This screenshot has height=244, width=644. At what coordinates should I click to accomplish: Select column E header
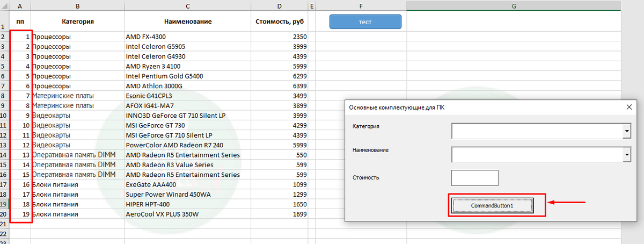pos(311,6)
